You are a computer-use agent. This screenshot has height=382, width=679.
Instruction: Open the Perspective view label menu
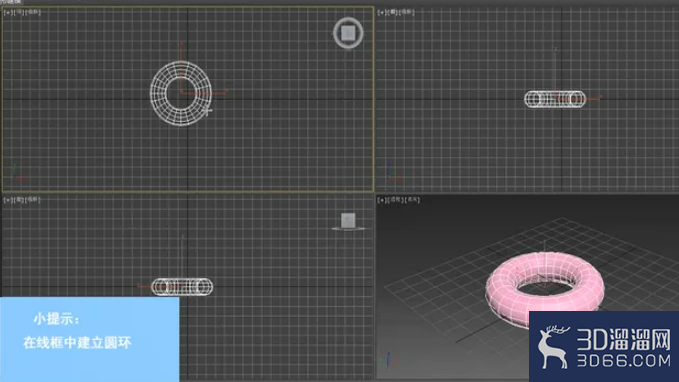396,200
